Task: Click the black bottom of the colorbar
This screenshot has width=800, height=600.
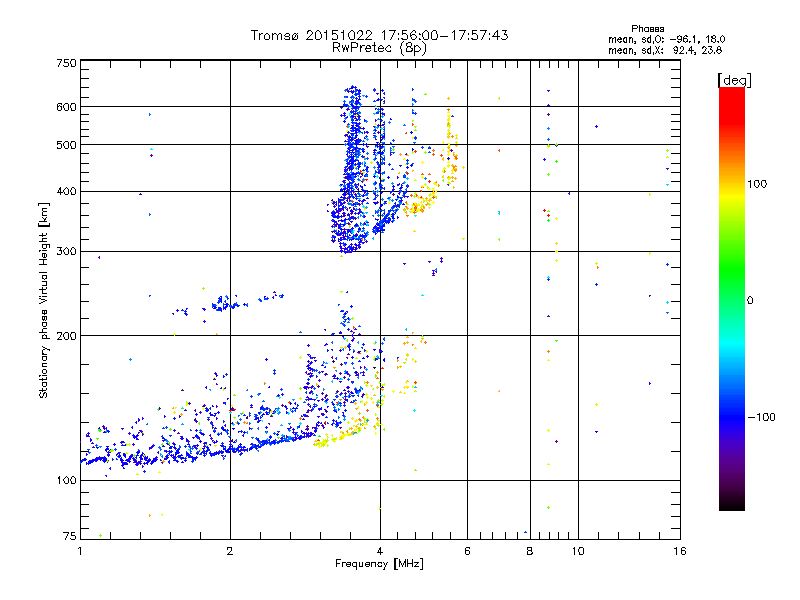Action: (732, 503)
